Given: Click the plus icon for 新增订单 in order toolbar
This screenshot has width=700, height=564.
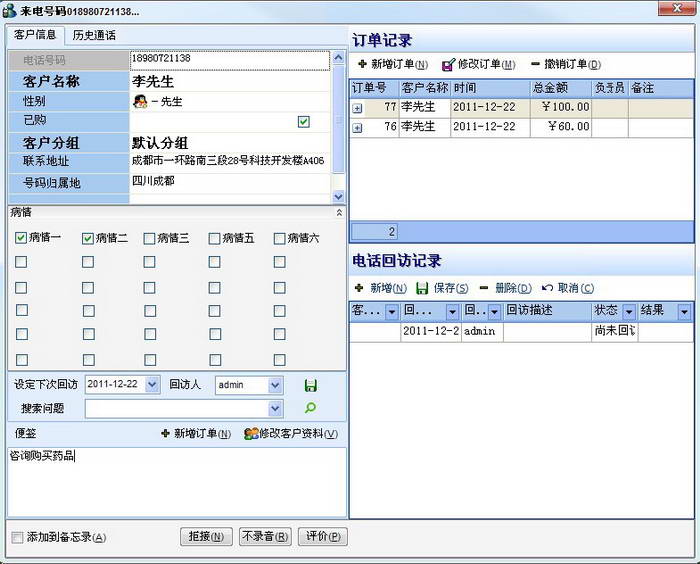Looking at the screenshot, I should pyautogui.click(x=362, y=64).
